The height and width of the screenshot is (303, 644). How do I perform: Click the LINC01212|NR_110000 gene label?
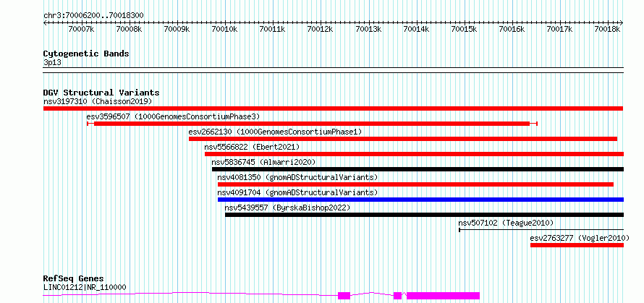pos(85,287)
